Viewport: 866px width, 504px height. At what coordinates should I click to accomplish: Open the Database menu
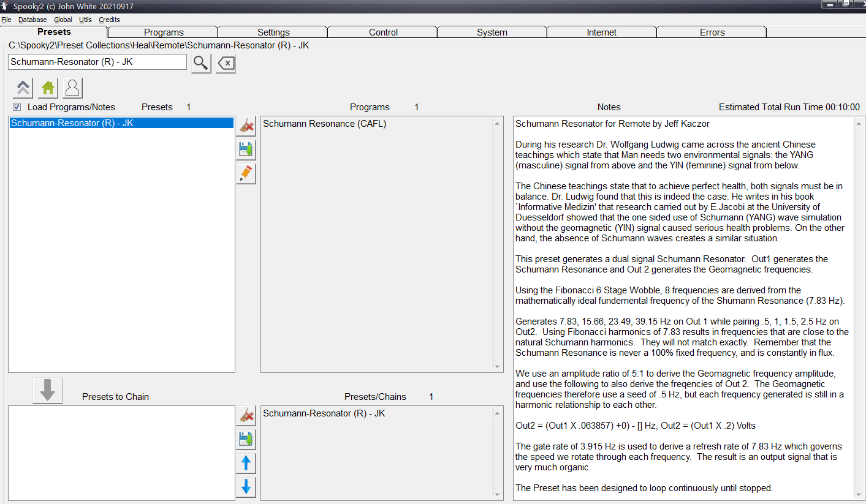32,20
